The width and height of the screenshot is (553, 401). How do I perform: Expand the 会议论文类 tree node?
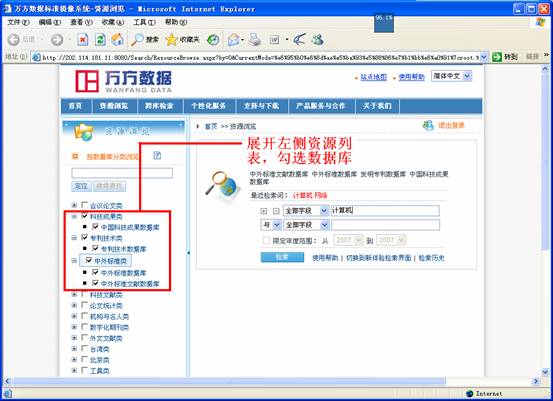[74, 205]
